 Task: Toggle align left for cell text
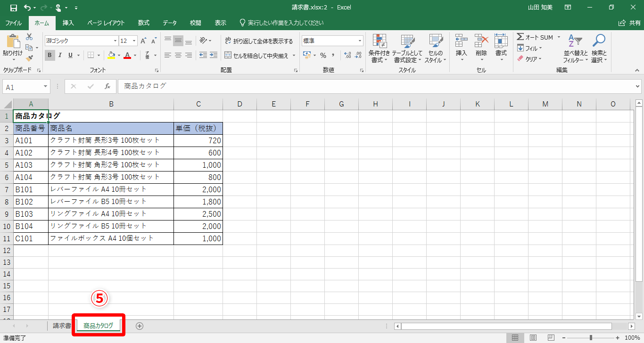[167, 55]
